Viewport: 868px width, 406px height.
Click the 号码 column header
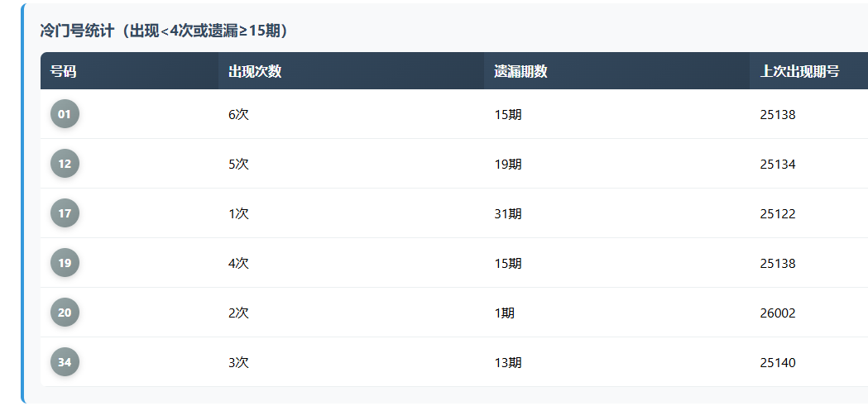coord(64,71)
